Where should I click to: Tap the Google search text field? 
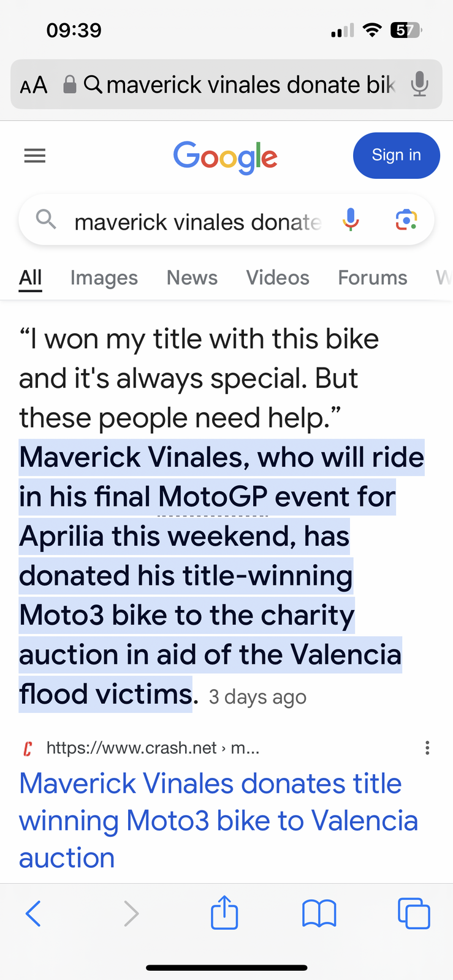tap(197, 222)
